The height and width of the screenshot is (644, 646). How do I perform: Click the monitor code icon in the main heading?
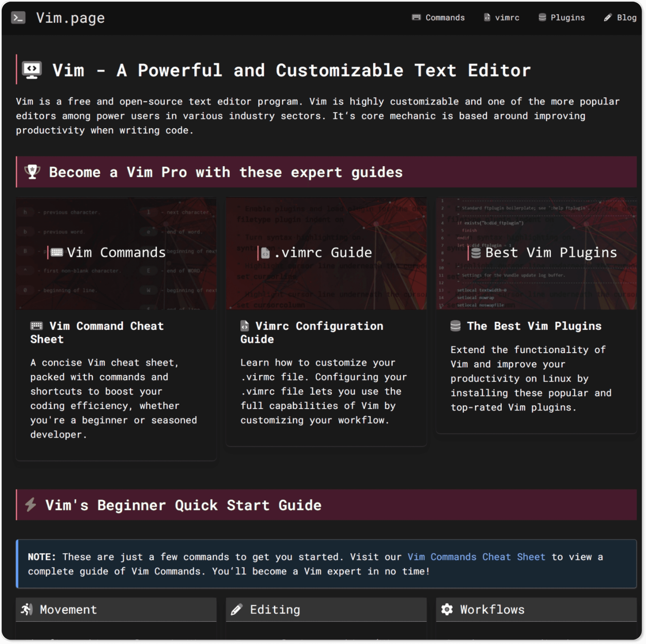[x=32, y=70]
